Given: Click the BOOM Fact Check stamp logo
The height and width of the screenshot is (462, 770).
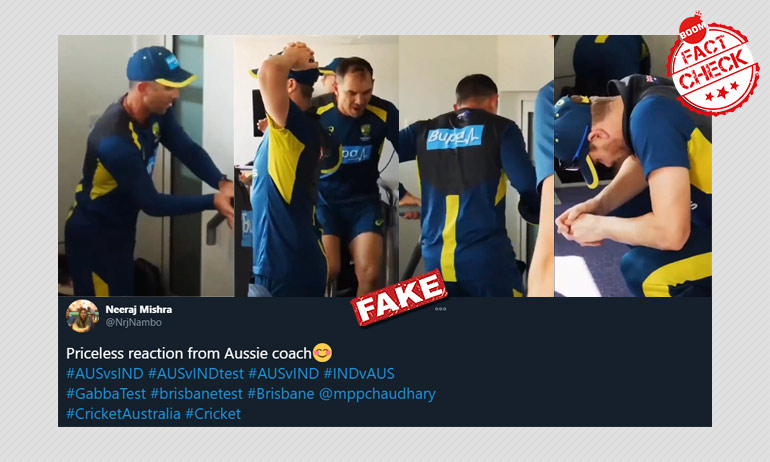Looking at the screenshot, I should click(708, 64).
